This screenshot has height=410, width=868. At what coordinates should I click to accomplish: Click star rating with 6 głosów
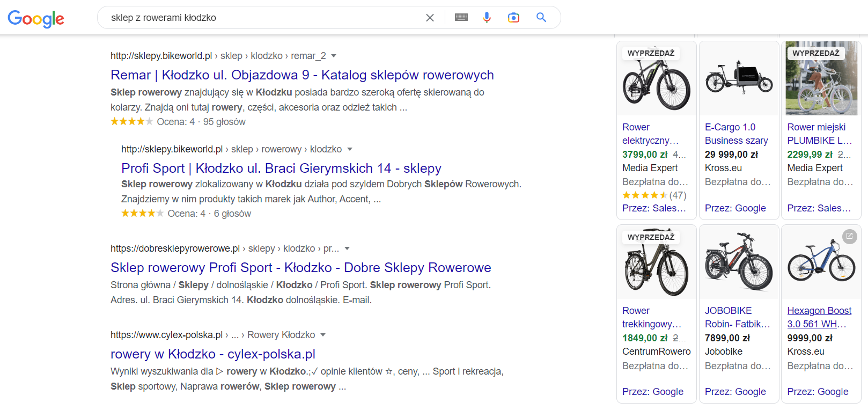pos(142,214)
